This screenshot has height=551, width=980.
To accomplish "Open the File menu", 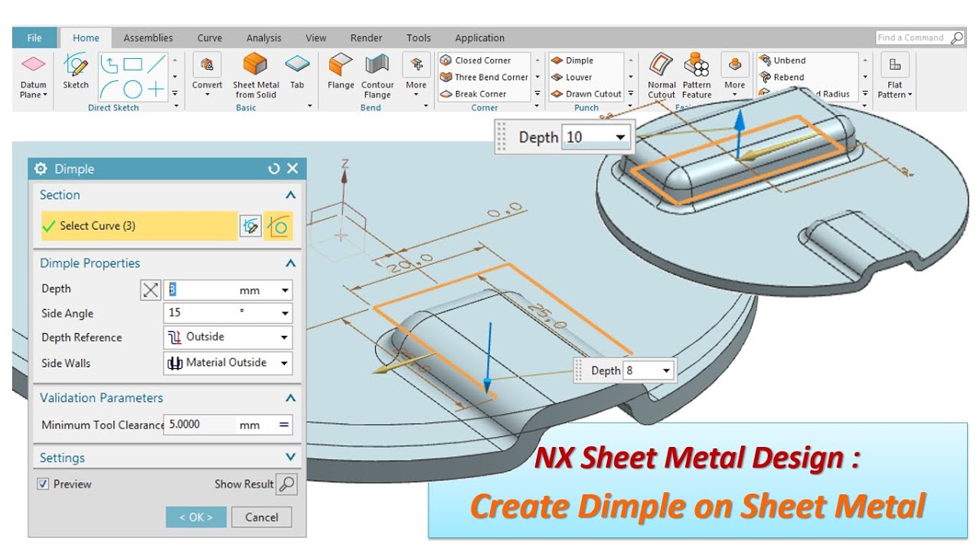I will (34, 37).
